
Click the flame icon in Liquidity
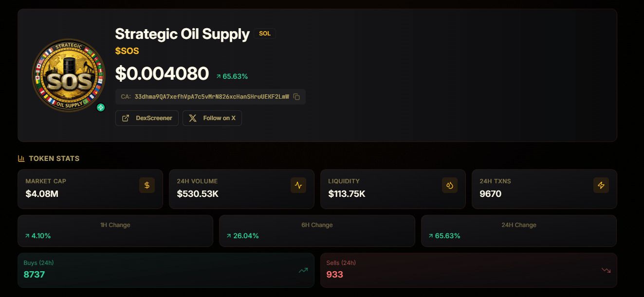[450, 185]
